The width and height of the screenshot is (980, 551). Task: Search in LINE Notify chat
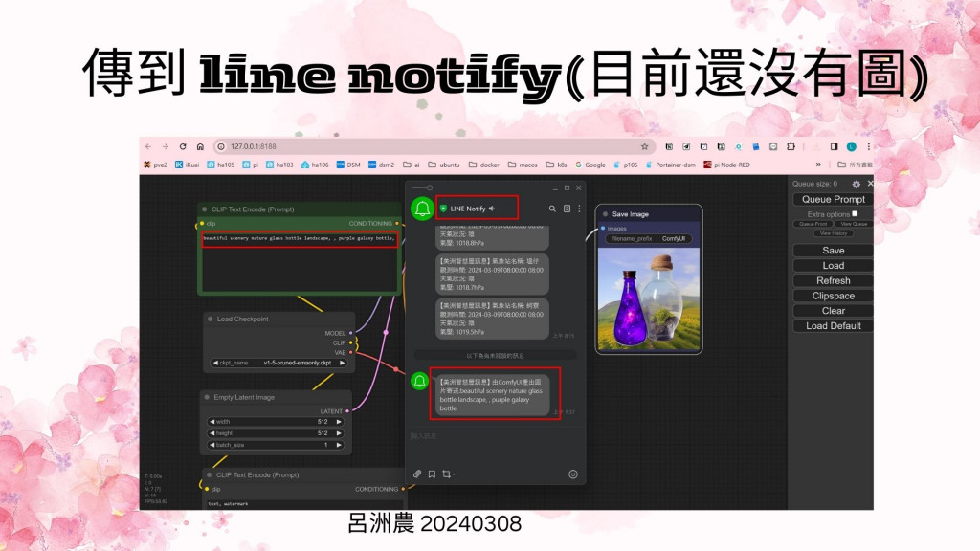coord(552,209)
